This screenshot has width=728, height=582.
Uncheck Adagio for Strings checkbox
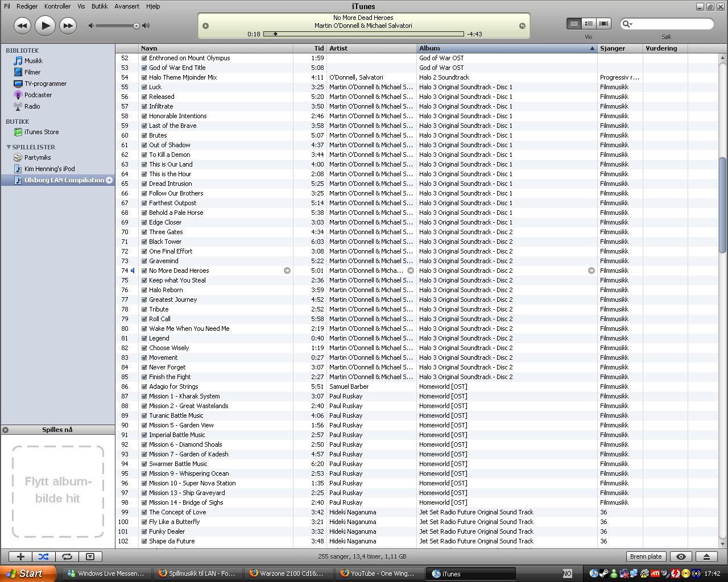[x=144, y=386]
